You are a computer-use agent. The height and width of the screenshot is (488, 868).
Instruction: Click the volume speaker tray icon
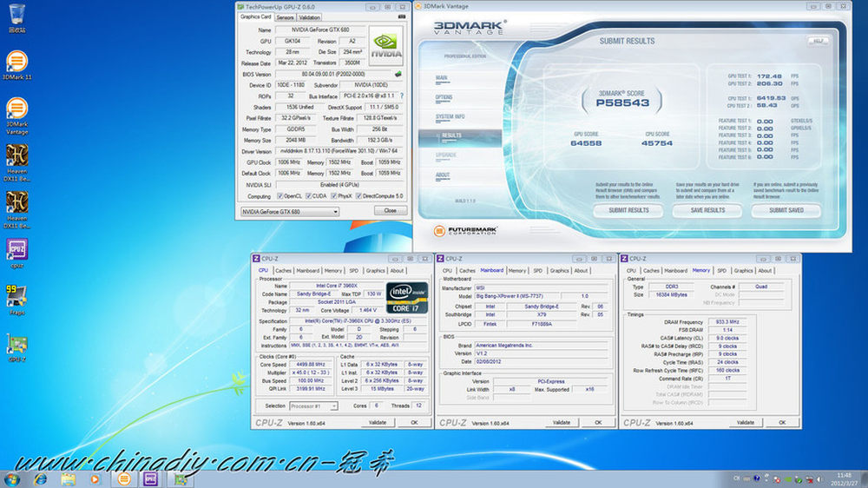tap(820, 479)
